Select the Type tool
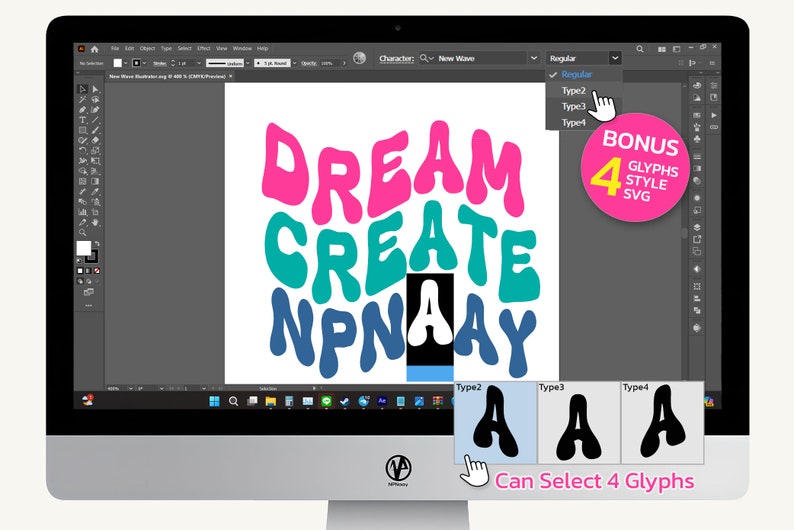 click(x=83, y=120)
